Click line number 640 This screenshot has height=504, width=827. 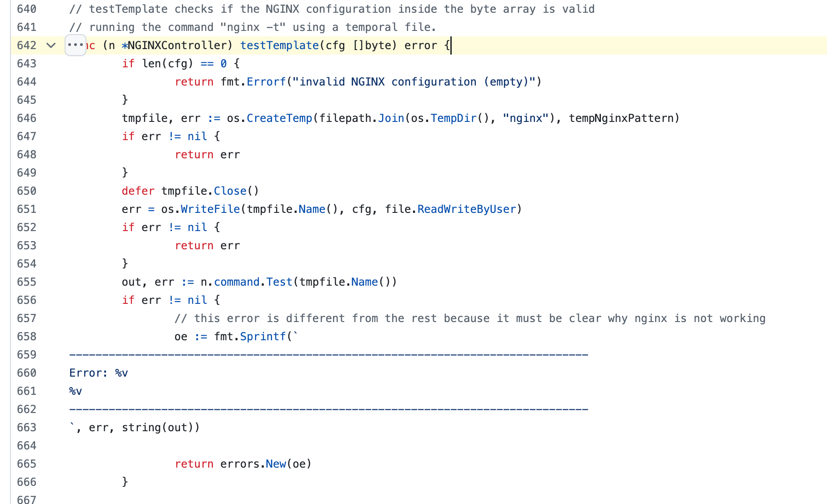pos(26,9)
